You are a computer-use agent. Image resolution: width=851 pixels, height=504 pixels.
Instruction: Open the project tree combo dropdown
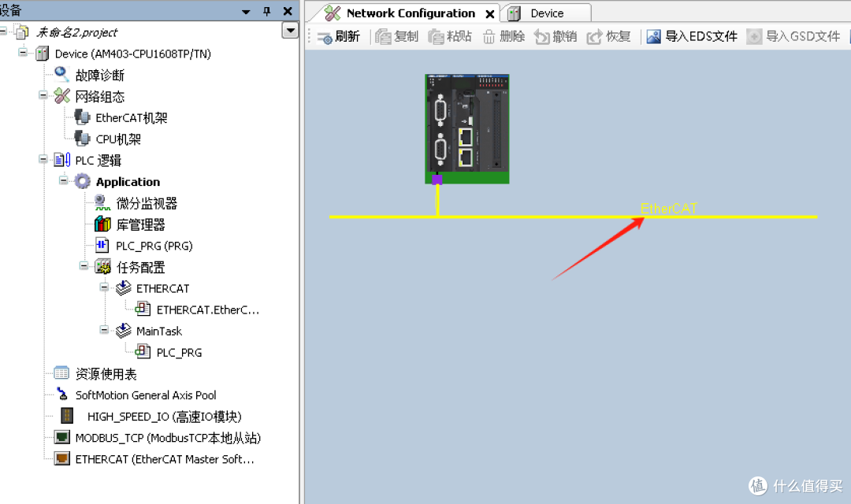290,31
